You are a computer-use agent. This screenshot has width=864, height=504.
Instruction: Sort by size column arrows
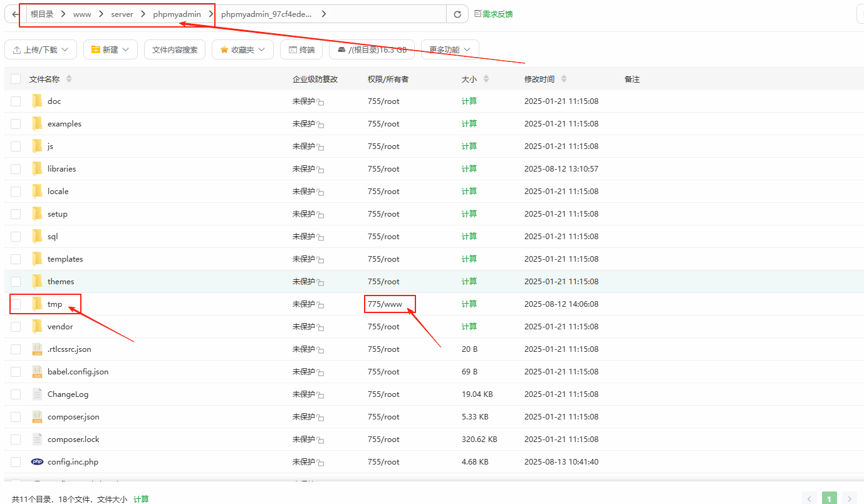click(486, 79)
